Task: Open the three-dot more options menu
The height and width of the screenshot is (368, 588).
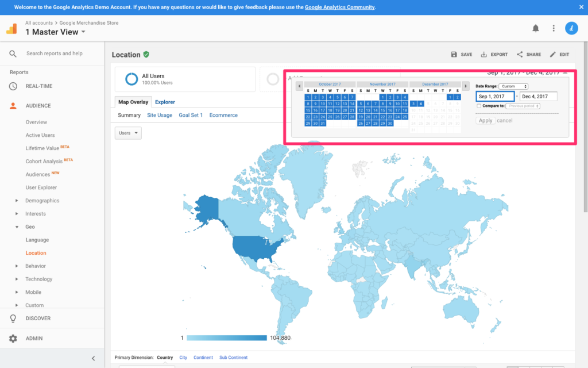Action: point(554,28)
